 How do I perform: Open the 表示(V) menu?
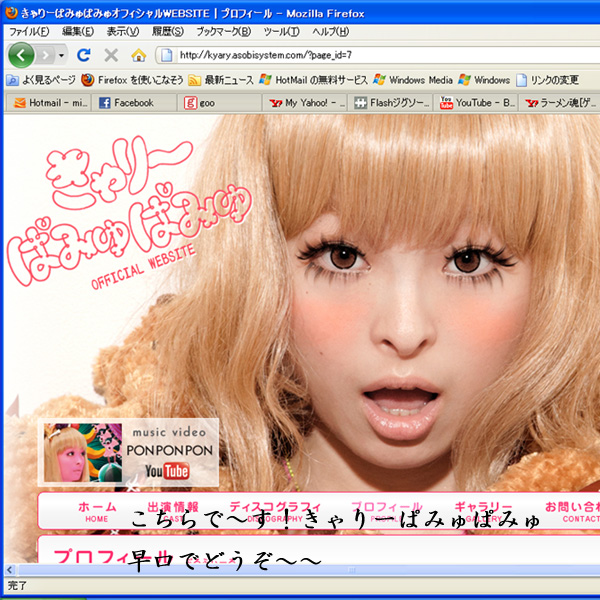pyautogui.click(x=123, y=31)
